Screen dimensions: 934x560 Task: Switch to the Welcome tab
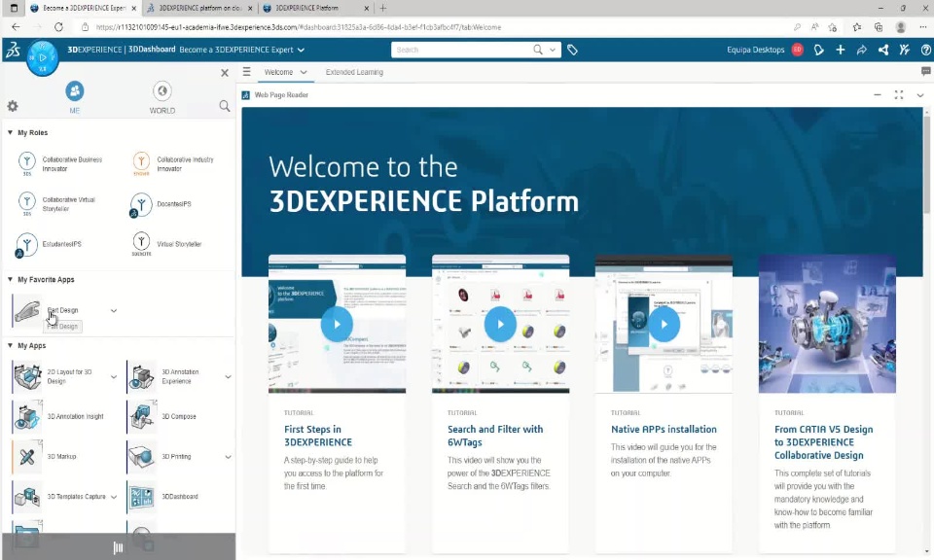click(279, 72)
